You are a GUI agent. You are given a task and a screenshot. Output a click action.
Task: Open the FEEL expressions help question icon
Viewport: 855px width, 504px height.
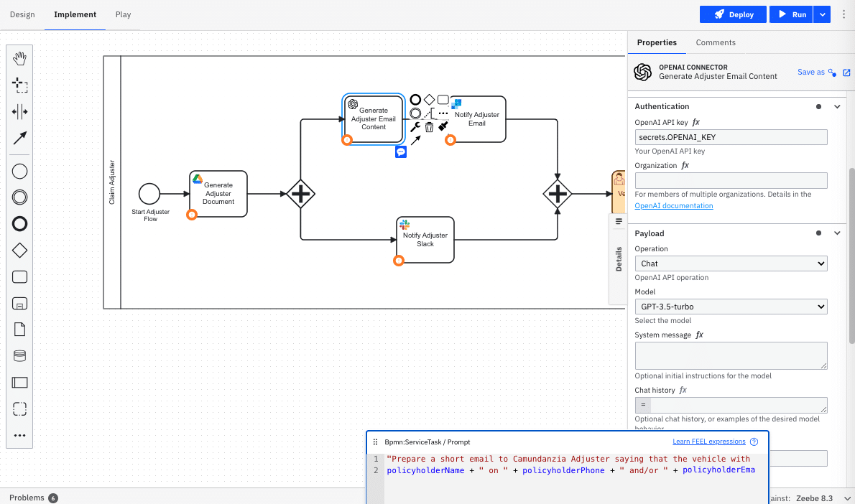tap(754, 442)
